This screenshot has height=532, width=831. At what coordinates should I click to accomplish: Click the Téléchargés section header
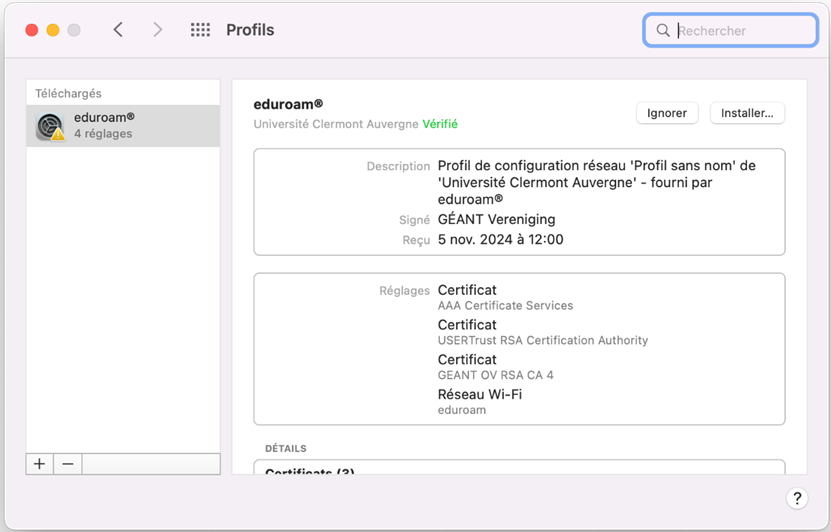tap(68, 94)
